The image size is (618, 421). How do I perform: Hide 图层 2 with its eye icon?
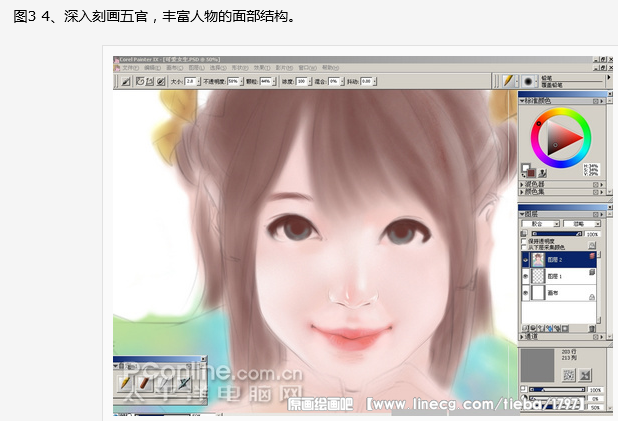525,260
